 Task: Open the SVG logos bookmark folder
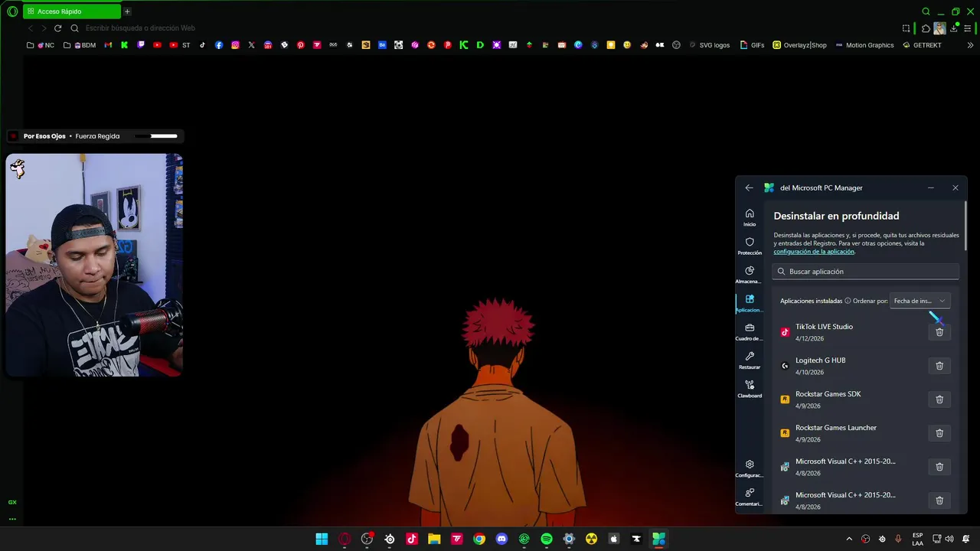coord(709,45)
